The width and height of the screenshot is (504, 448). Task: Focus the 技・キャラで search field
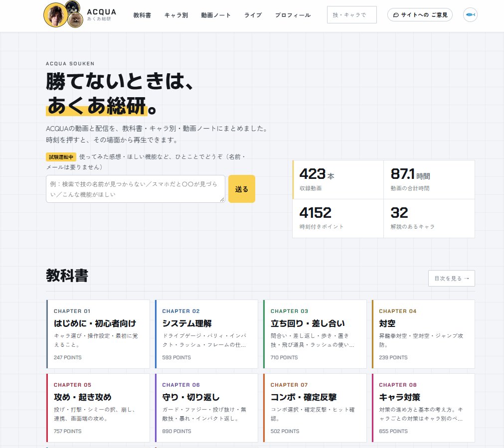coord(351,15)
